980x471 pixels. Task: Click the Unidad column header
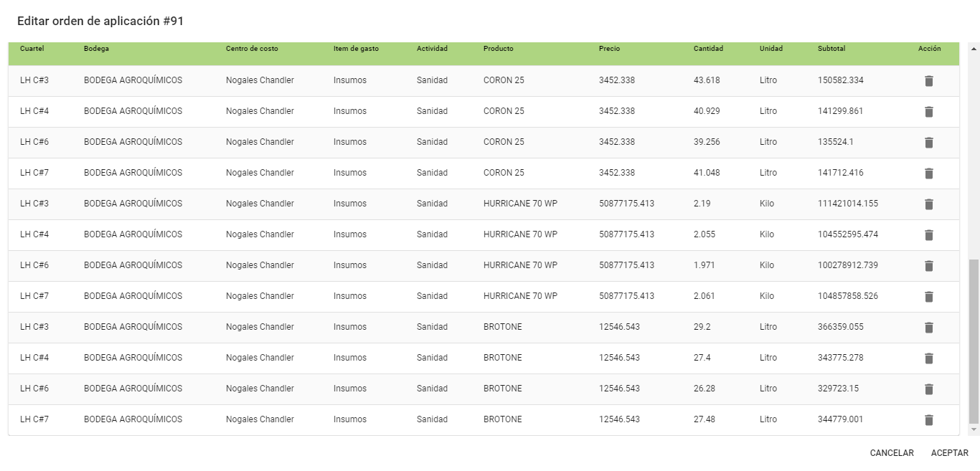click(x=771, y=49)
